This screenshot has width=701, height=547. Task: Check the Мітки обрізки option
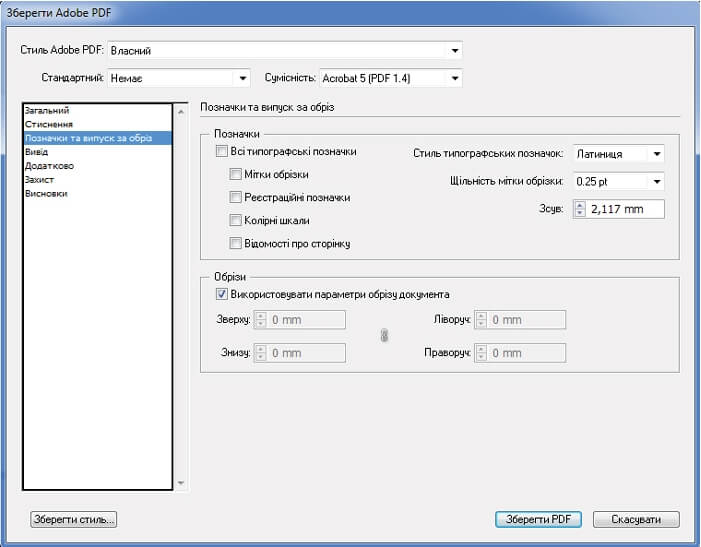[x=236, y=174]
